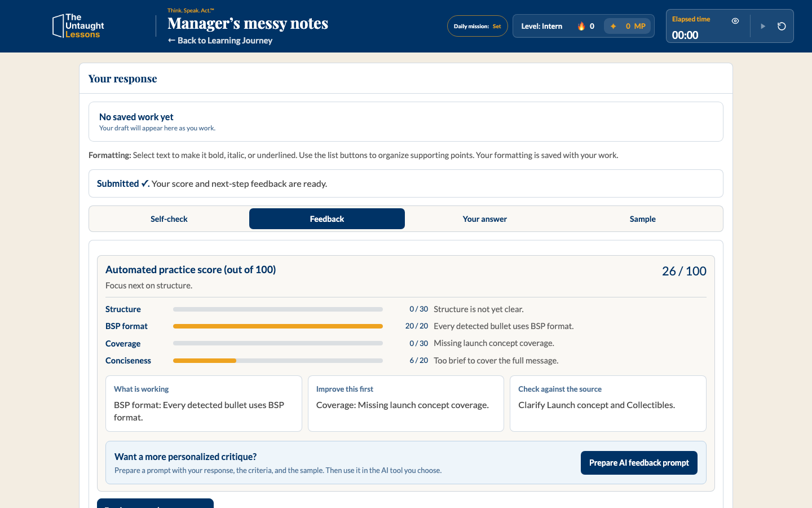
Task: Switch to the Self-check tab
Action: (169, 219)
